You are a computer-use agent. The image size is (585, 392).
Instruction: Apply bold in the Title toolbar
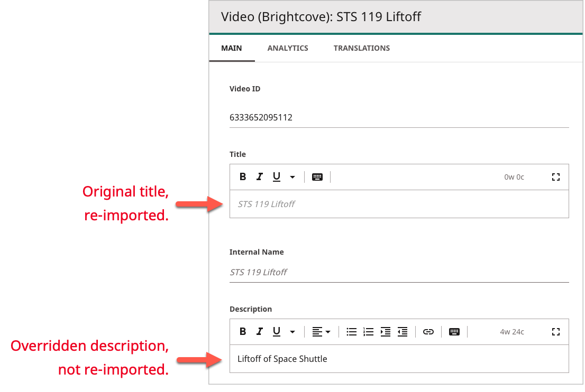242,176
